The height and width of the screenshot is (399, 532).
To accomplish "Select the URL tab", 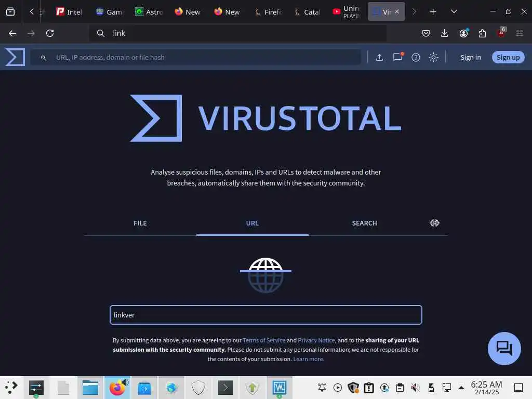I will click(x=252, y=223).
